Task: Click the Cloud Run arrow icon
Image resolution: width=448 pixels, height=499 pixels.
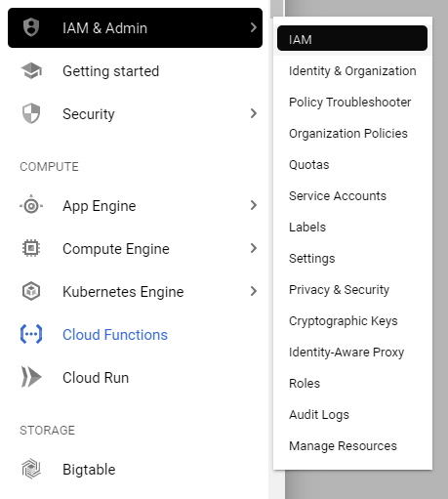Action: pos(31,377)
